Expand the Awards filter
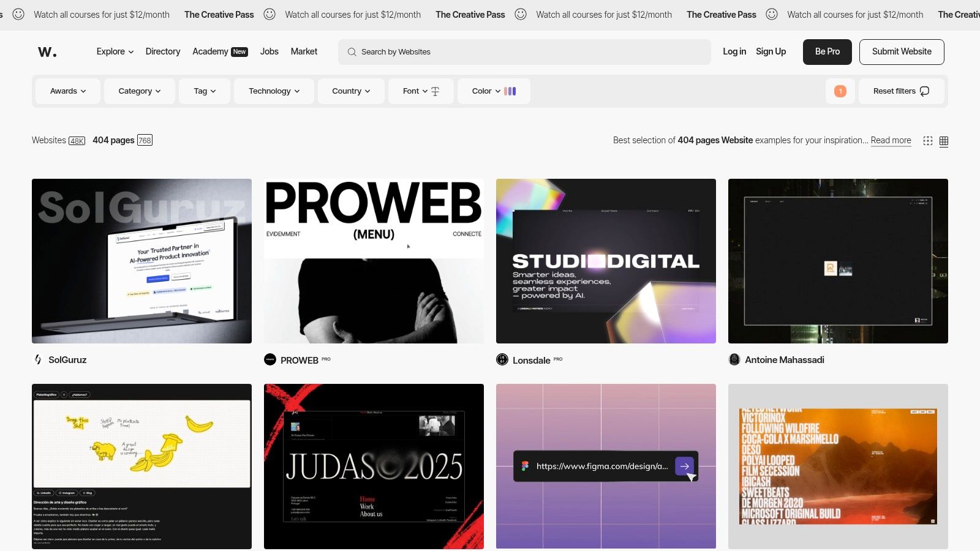Viewport: 980px width, 551px height. (67, 91)
